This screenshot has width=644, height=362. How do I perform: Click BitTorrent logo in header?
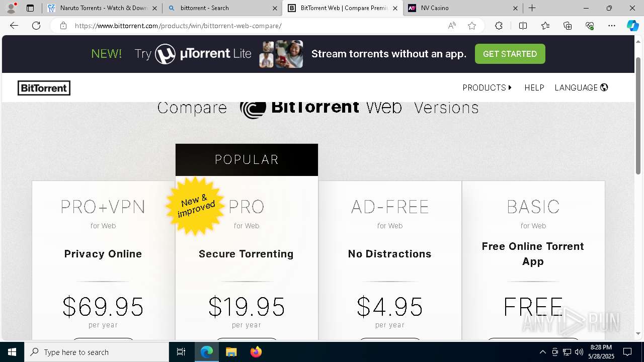[44, 88]
